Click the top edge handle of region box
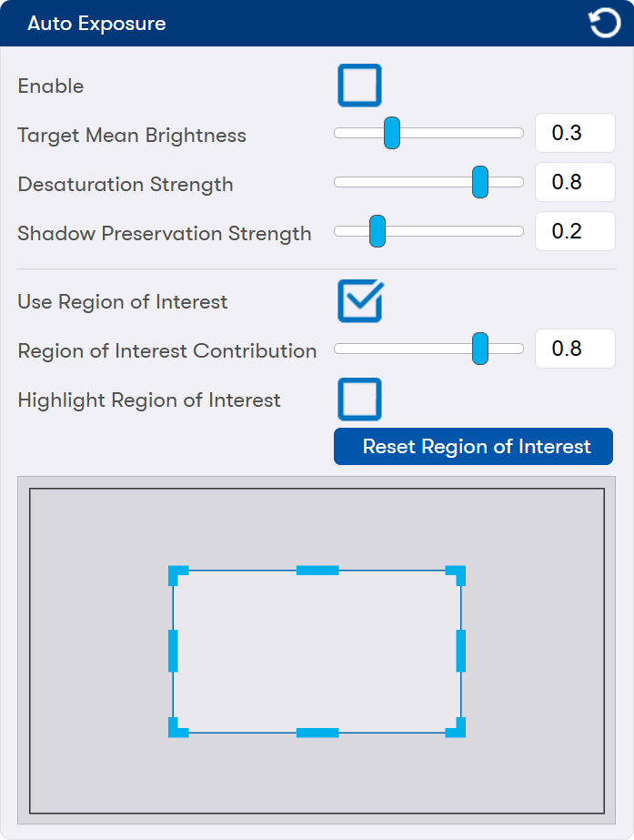Image resolution: width=634 pixels, height=840 pixels. click(317, 571)
